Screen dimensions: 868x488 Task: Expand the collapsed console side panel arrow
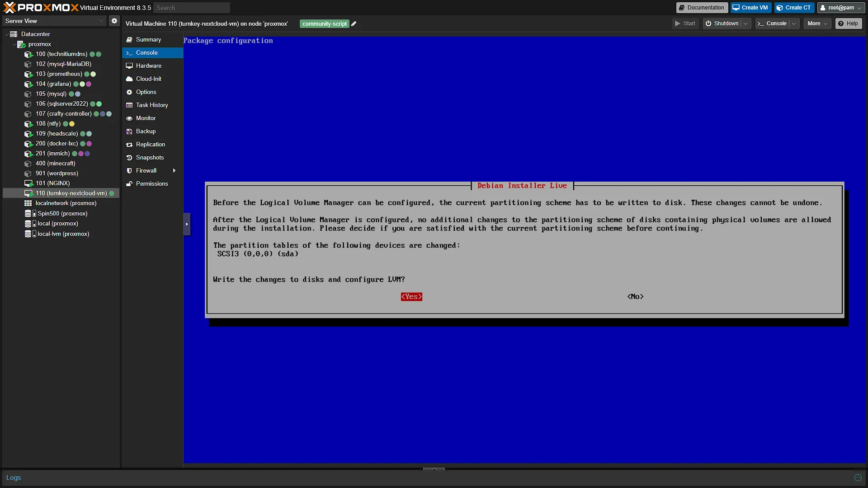[x=187, y=224]
